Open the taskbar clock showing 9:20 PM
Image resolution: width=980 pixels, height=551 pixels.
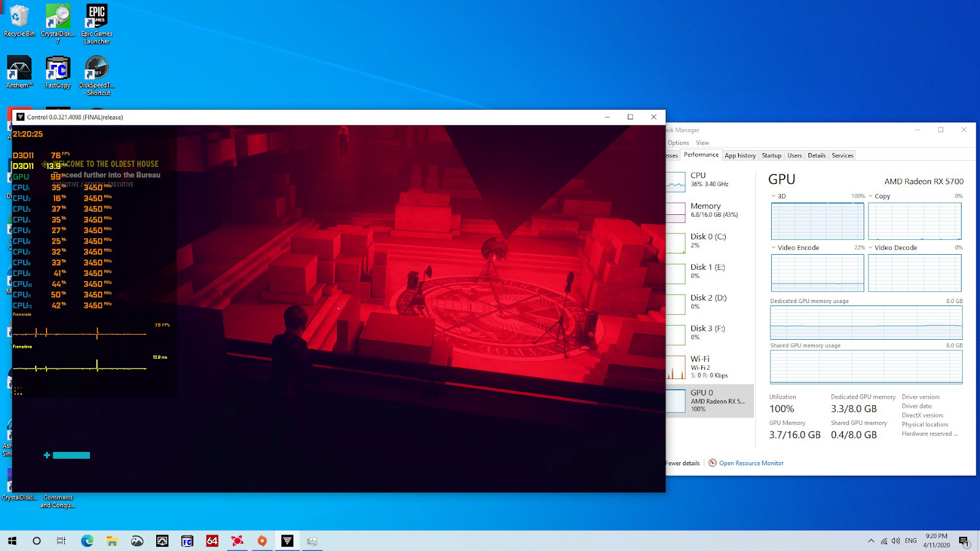click(937, 541)
